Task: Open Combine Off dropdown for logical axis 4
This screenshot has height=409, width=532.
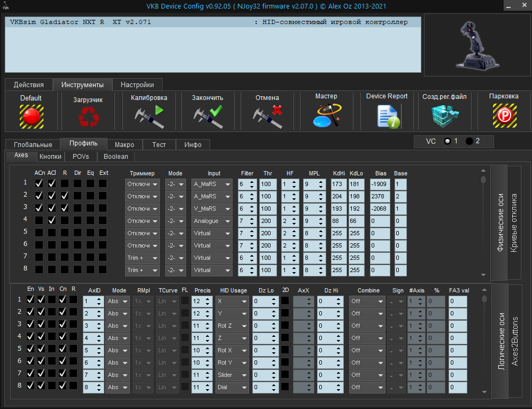Action: [x=367, y=338]
